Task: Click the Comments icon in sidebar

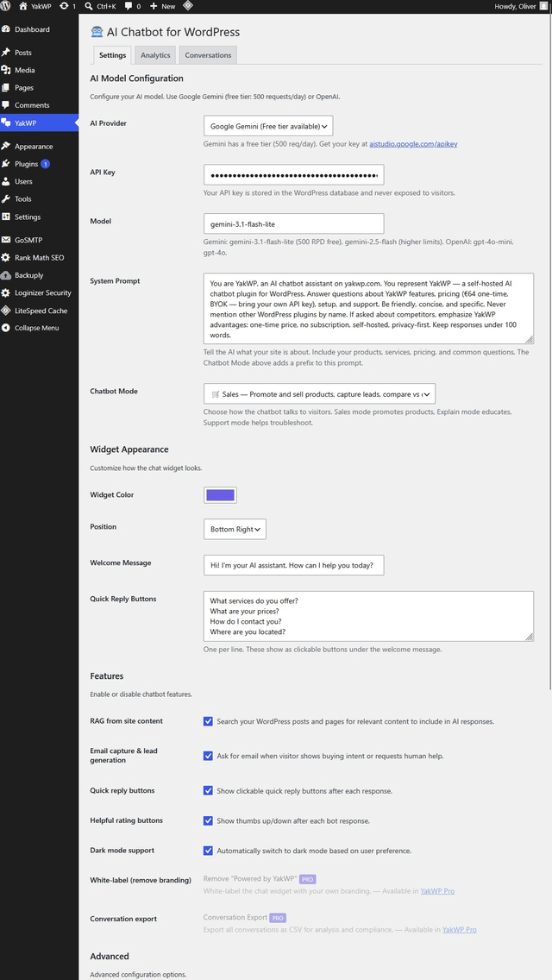Action: (x=6, y=105)
